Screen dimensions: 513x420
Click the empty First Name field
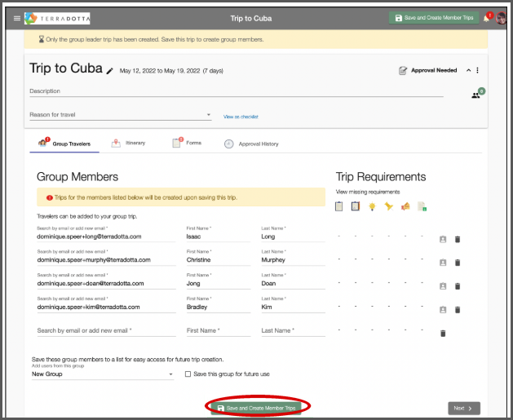[219, 331]
